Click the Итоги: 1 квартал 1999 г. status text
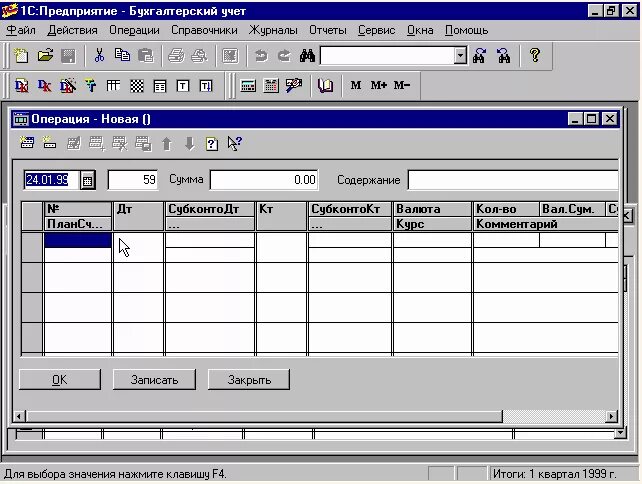 coord(554,474)
